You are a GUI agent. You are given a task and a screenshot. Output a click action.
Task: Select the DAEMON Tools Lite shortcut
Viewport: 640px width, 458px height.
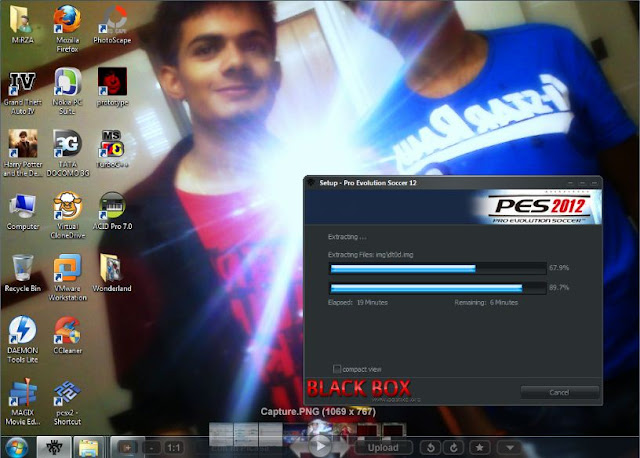tap(22, 340)
